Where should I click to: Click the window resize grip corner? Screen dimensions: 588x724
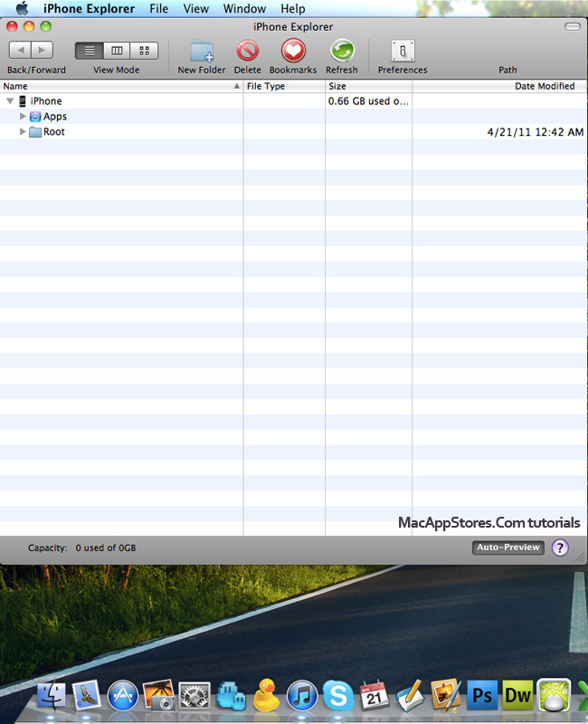pyautogui.click(x=581, y=557)
